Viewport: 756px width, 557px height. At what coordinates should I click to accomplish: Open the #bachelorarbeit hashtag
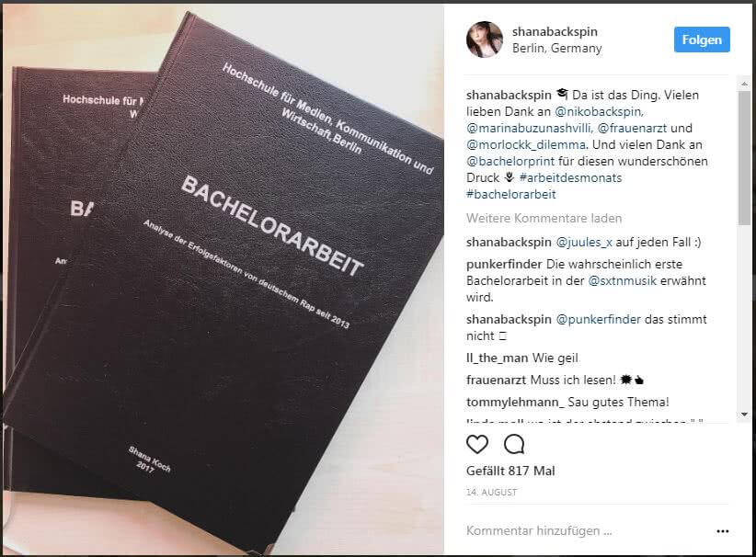pyautogui.click(x=511, y=194)
